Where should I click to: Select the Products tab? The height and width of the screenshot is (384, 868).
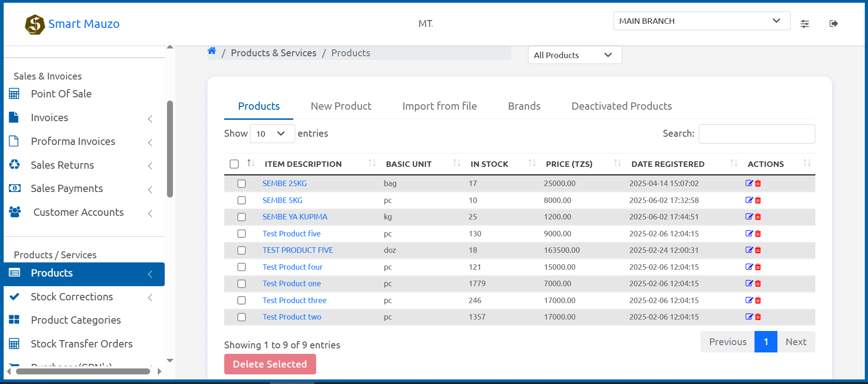(259, 106)
